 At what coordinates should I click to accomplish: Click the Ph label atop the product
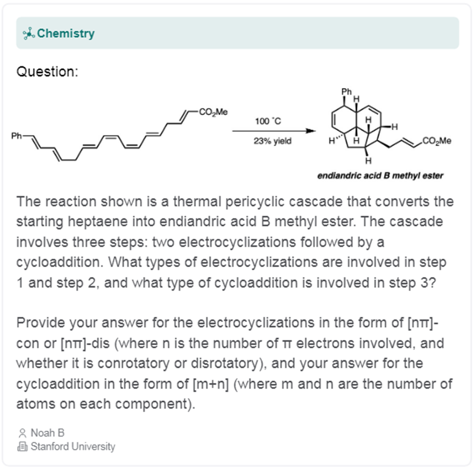pyautogui.click(x=346, y=91)
